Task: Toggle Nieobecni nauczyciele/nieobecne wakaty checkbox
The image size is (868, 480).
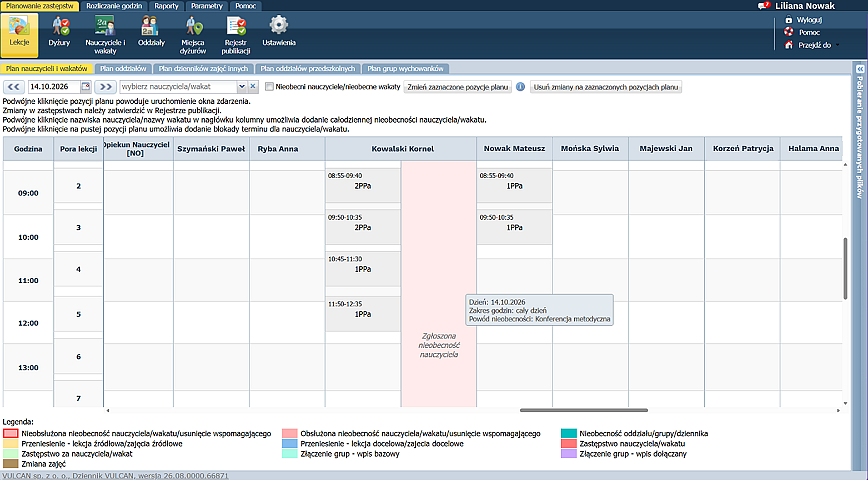Action: pyautogui.click(x=270, y=86)
